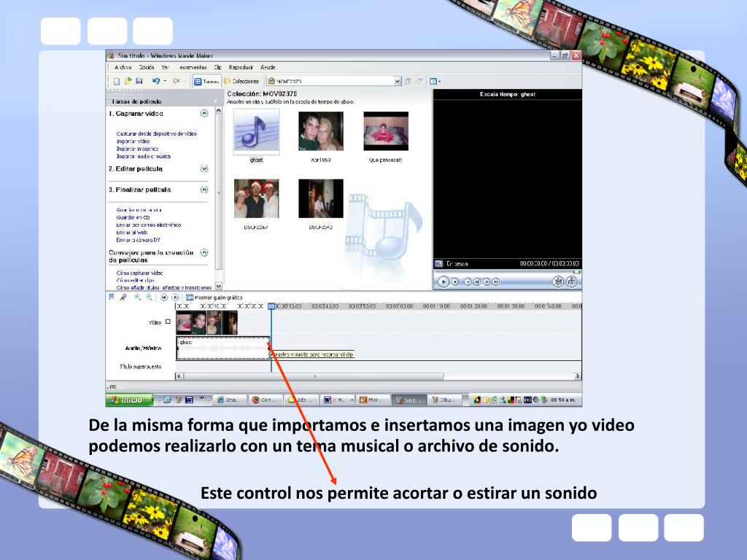Collapse the Capturar vídeo section
The height and width of the screenshot is (560, 747).
pos(204,113)
